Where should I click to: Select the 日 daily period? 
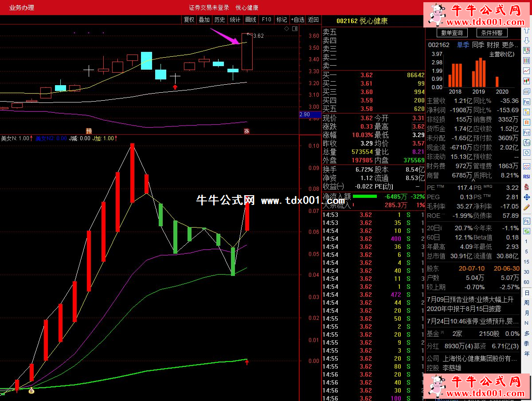coord(527,293)
